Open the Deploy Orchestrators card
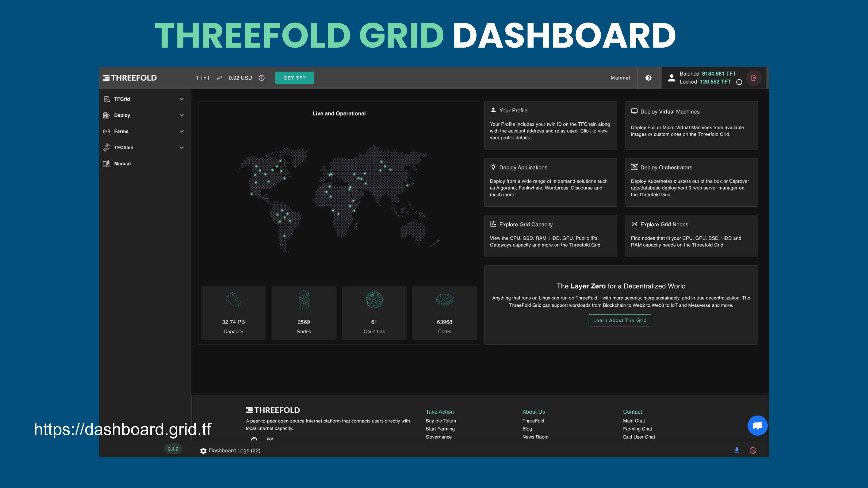868x488 pixels. point(691,182)
